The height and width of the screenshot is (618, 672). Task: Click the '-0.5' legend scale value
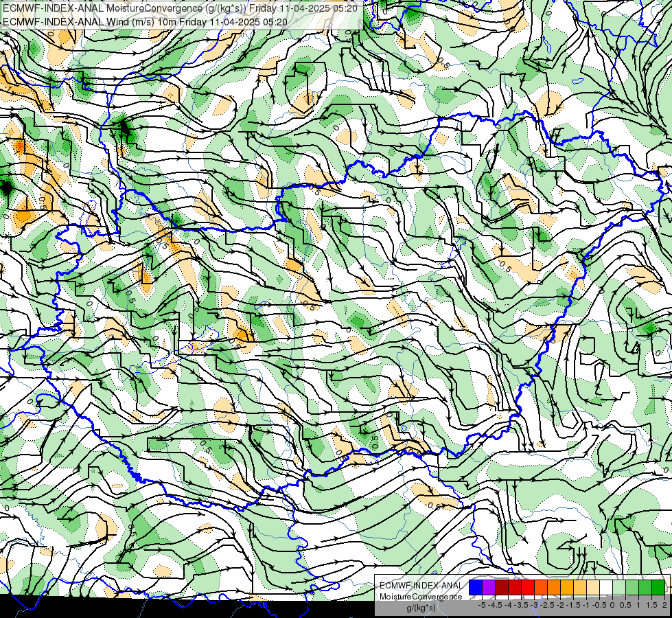coord(599,605)
